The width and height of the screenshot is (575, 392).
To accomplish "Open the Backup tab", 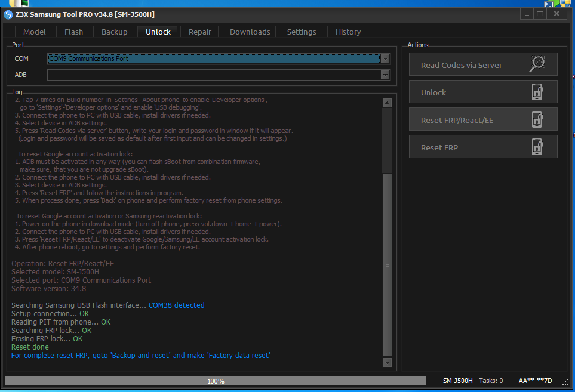I will [114, 32].
